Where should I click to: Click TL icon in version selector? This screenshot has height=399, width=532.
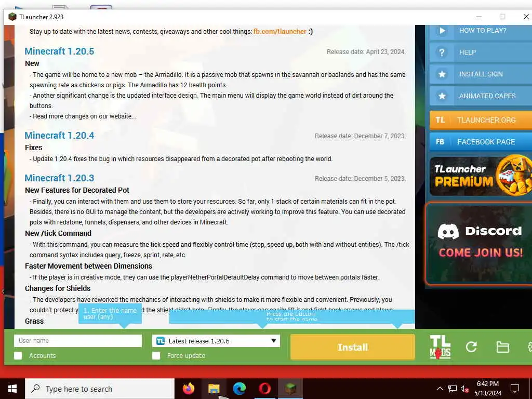click(161, 341)
